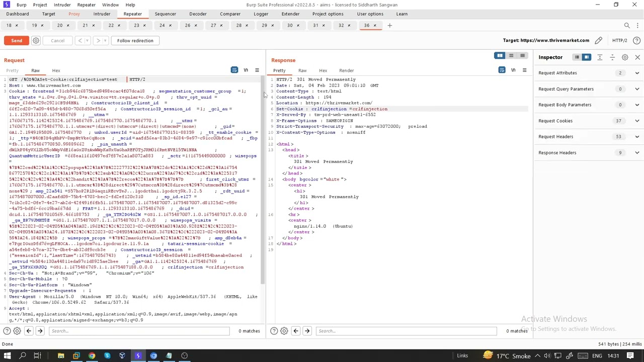Open File Explorer from taskbar

coord(61,356)
